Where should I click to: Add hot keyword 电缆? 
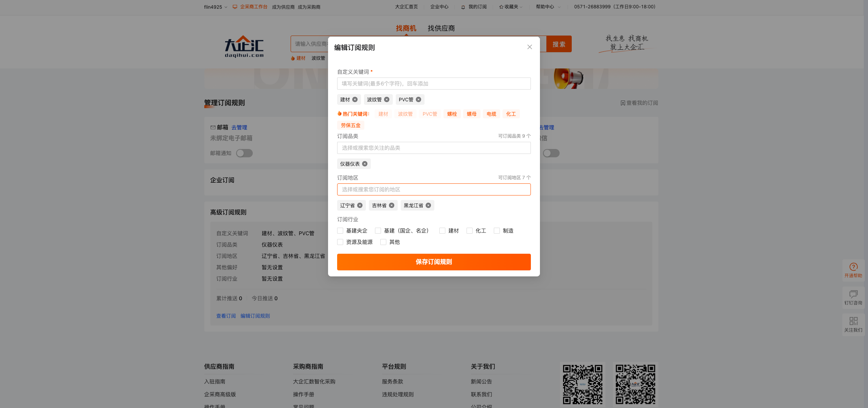(x=491, y=114)
